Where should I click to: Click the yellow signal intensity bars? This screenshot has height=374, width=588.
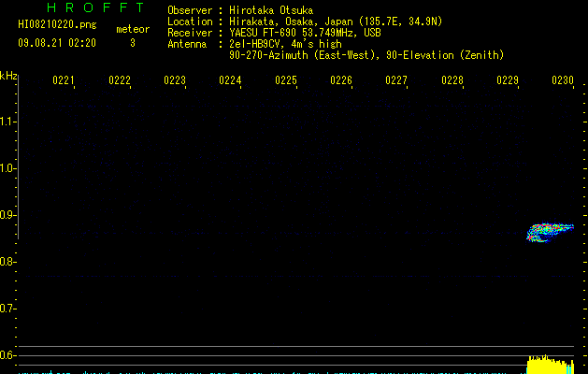[550, 365]
